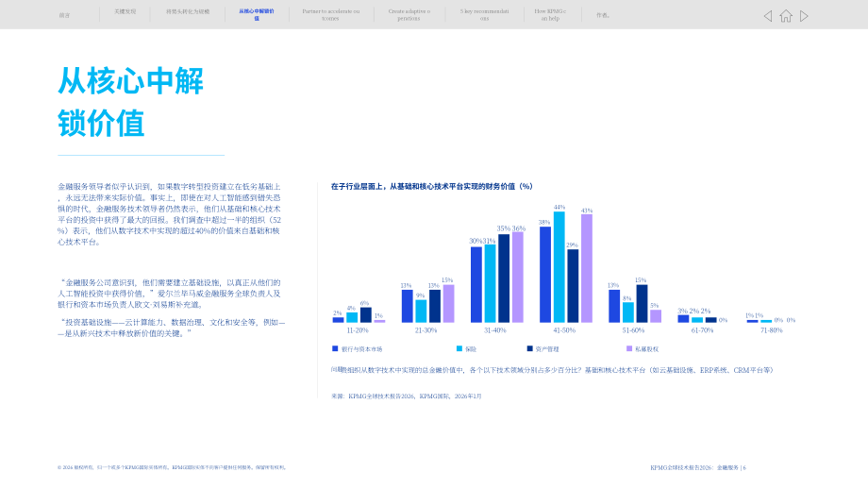Click the 35% asset management bar in 31-40%
The height and width of the screenshot is (489, 868).
point(504,278)
